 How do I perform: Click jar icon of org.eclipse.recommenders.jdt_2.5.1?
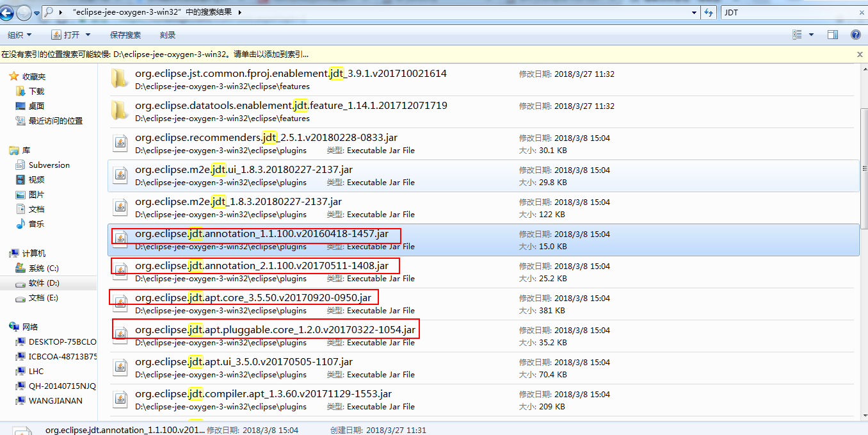click(x=120, y=143)
